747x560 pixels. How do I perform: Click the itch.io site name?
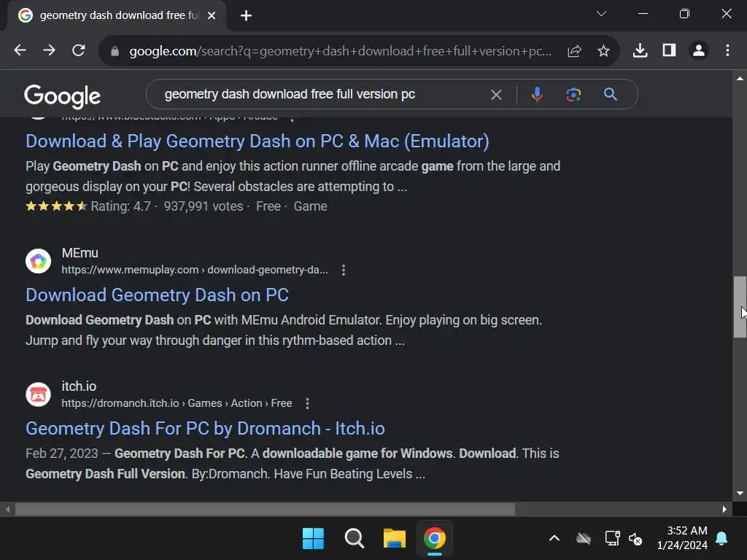click(79, 386)
